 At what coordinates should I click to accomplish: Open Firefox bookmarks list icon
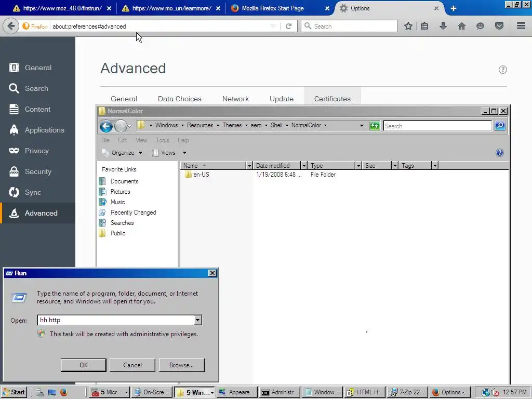click(x=424, y=26)
